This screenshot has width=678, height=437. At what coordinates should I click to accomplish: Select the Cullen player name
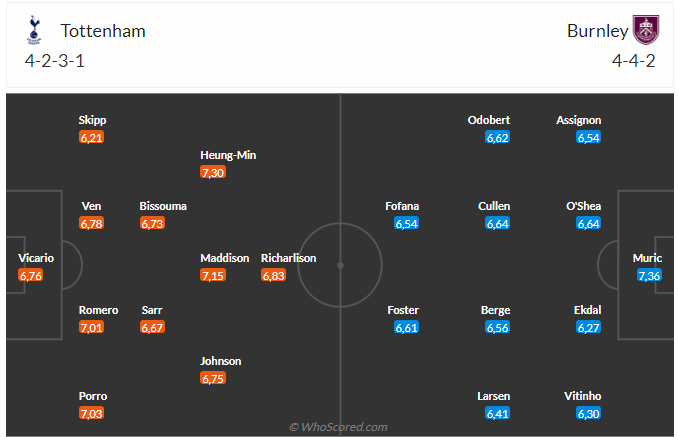pos(494,206)
